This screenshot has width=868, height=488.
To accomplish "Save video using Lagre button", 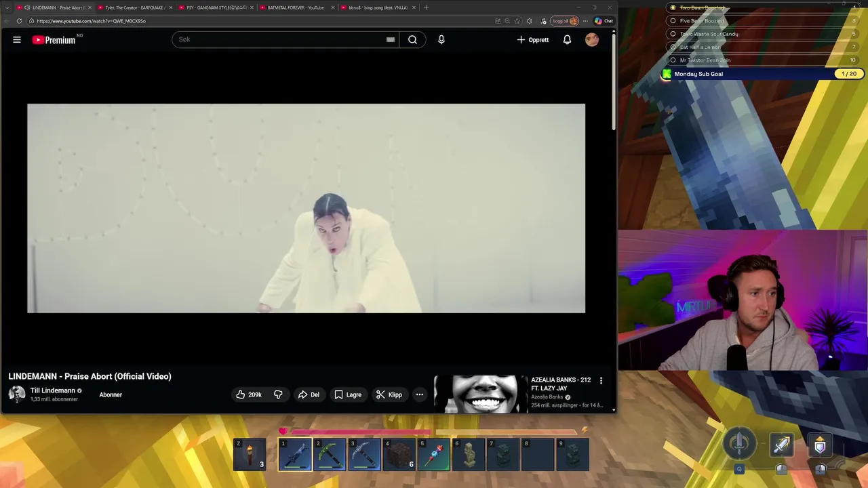I will [348, 394].
